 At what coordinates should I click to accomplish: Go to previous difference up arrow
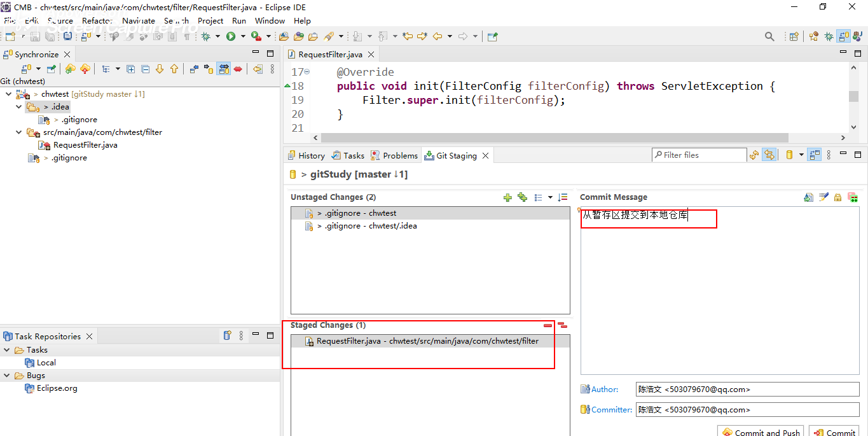pyautogui.click(x=174, y=69)
